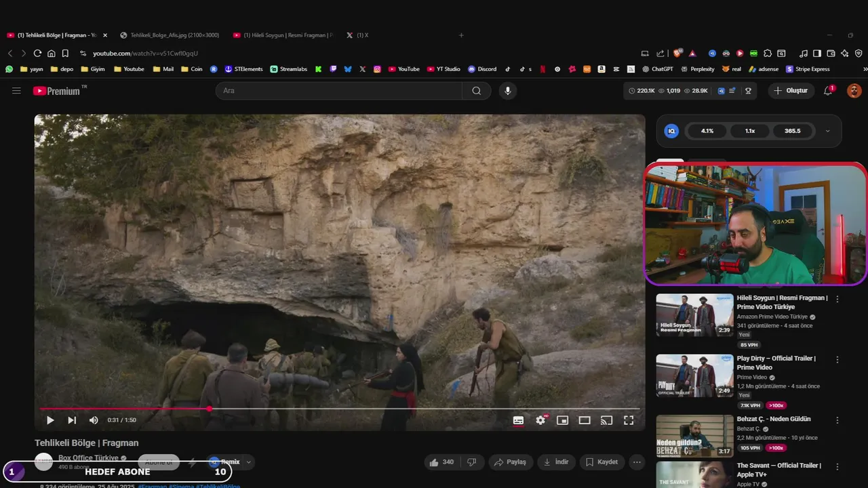Open more actions three-dot menu below video

[636, 462]
